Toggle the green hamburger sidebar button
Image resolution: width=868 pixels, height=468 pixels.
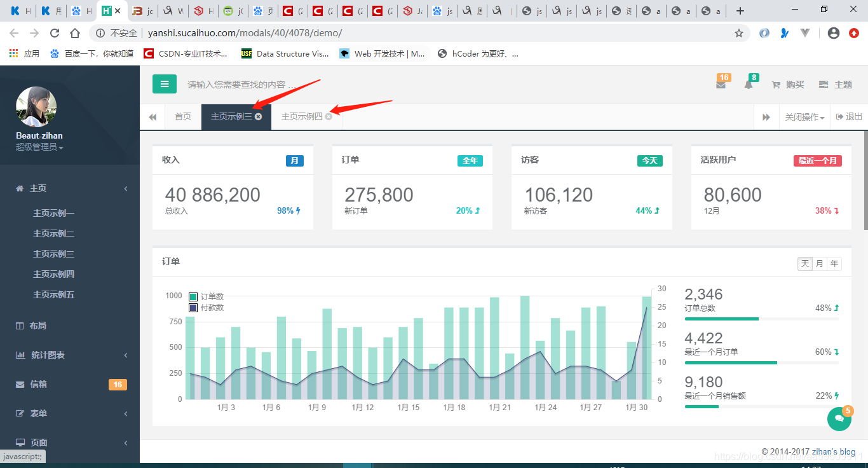point(164,84)
